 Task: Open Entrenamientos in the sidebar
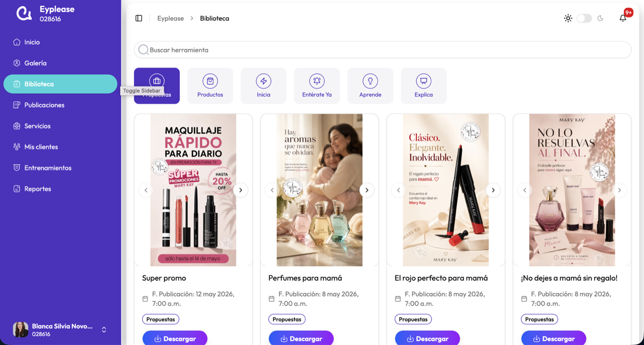coord(60,168)
